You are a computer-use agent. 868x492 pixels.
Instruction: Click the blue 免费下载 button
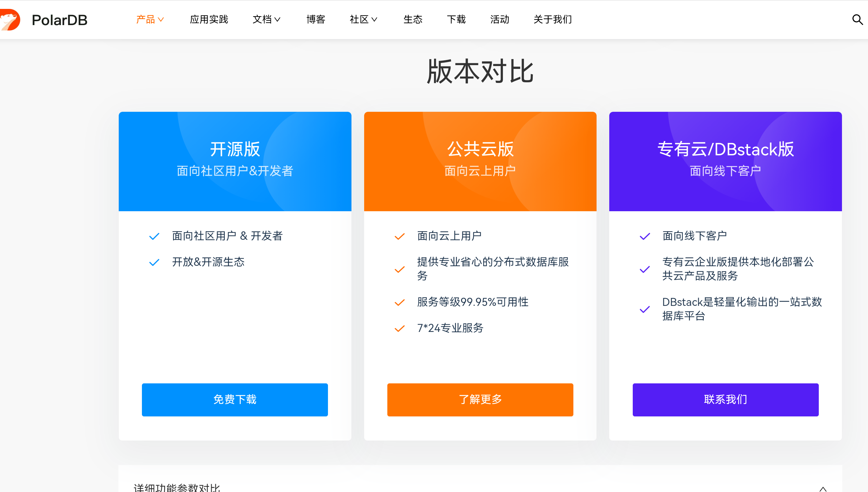coord(235,399)
